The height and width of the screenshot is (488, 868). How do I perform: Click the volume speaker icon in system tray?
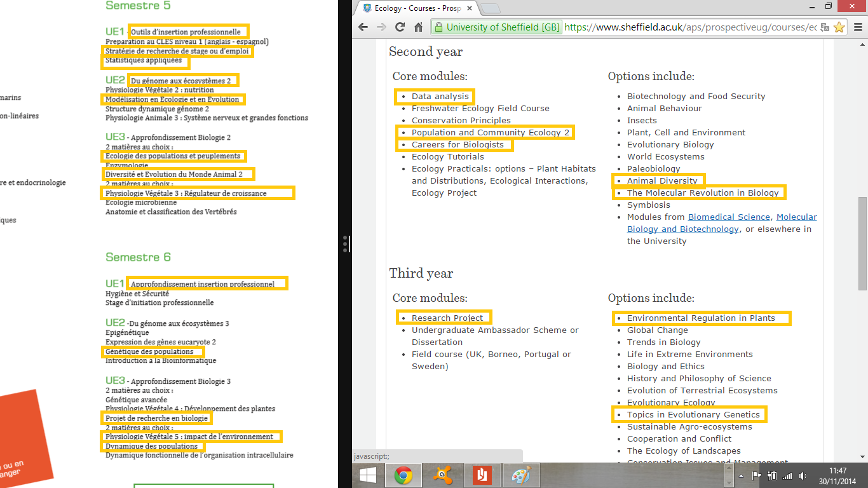click(803, 475)
